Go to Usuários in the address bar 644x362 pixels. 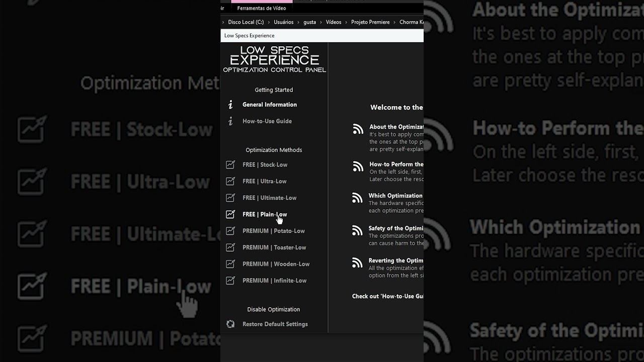[284, 22]
